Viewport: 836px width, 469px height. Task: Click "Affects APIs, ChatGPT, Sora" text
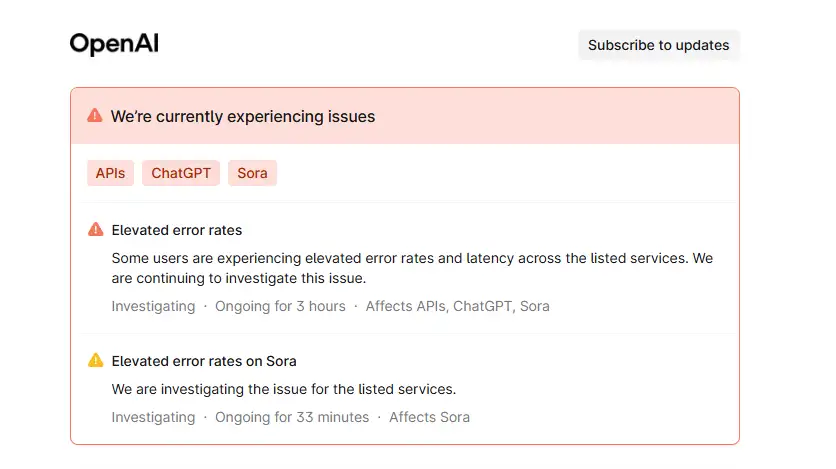(457, 306)
